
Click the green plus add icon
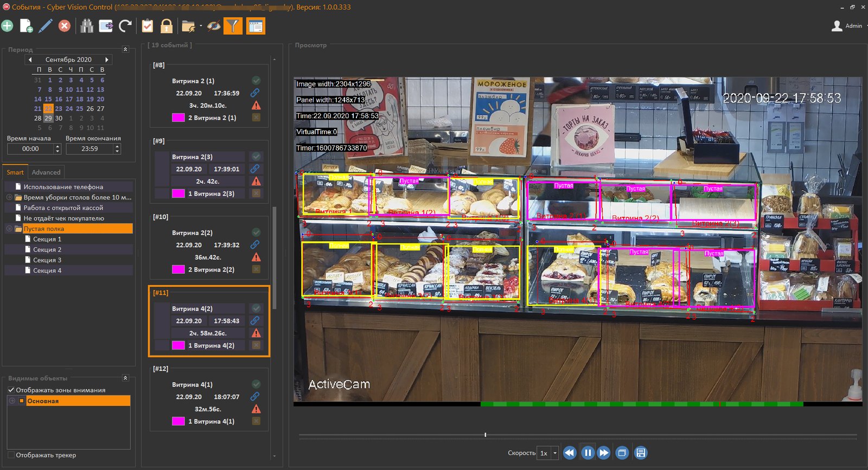coord(7,25)
